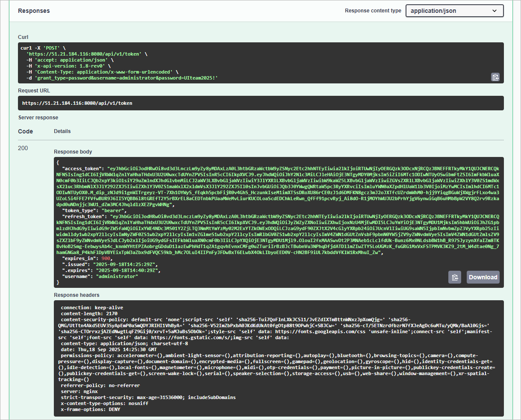Click the Responses section heading
The width and height of the screenshot is (521, 420).
tap(34, 11)
